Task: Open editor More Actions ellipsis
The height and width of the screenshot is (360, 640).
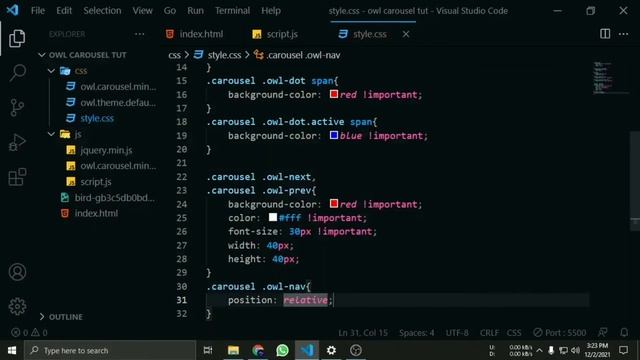Action: 623,34
